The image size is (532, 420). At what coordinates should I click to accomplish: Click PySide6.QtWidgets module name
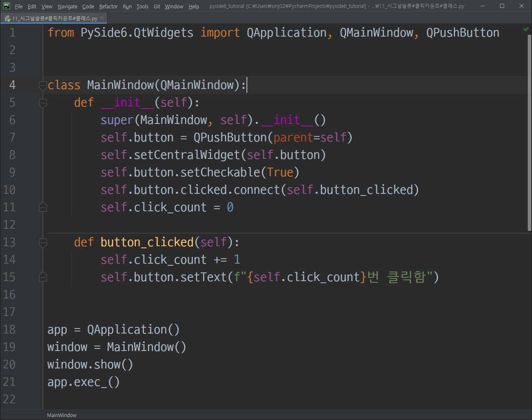pyautogui.click(x=137, y=32)
